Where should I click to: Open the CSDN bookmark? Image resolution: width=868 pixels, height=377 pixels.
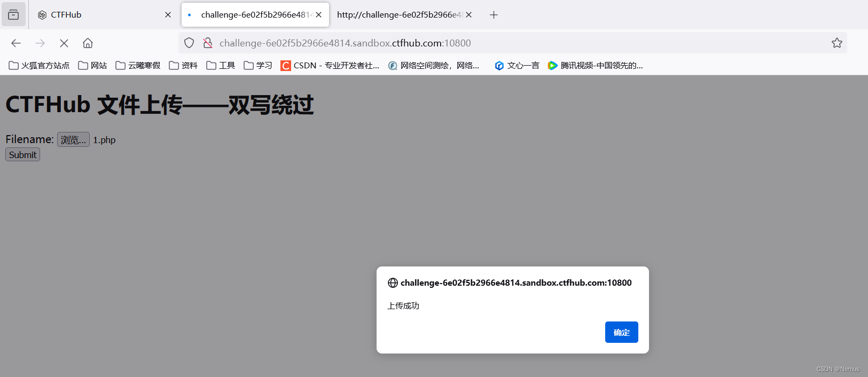click(330, 66)
